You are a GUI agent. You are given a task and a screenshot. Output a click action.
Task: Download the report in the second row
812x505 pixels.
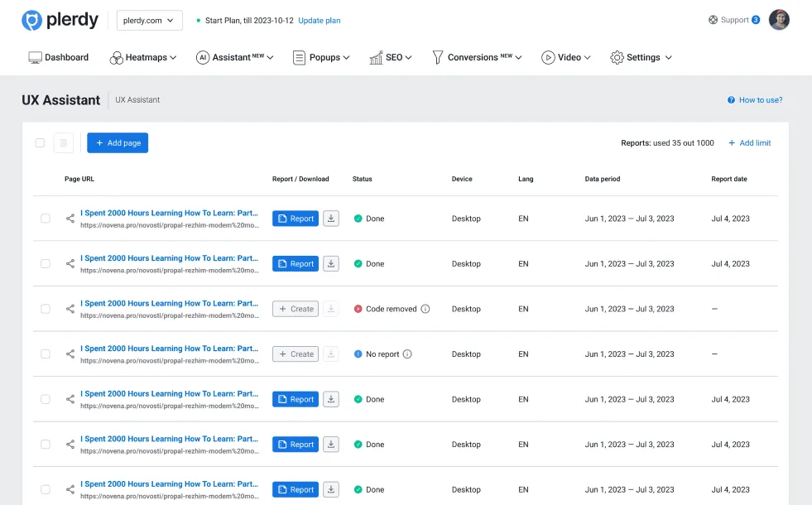point(331,263)
